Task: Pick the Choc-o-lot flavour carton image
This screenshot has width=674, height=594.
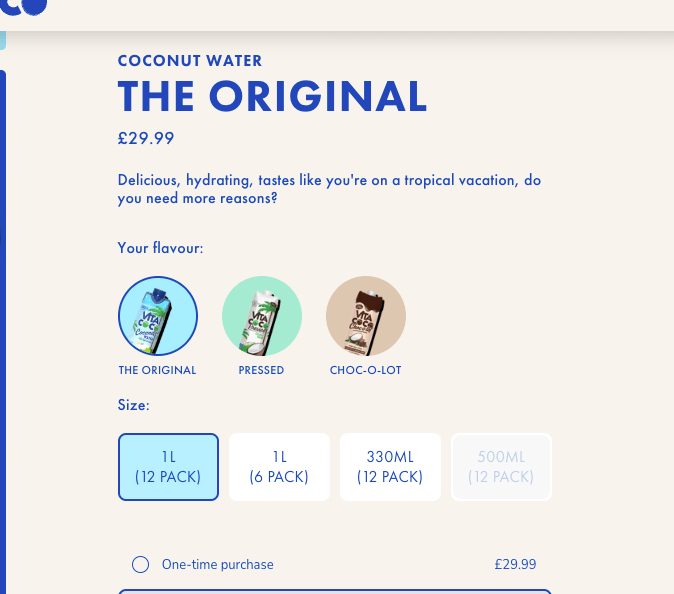Action: (366, 316)
